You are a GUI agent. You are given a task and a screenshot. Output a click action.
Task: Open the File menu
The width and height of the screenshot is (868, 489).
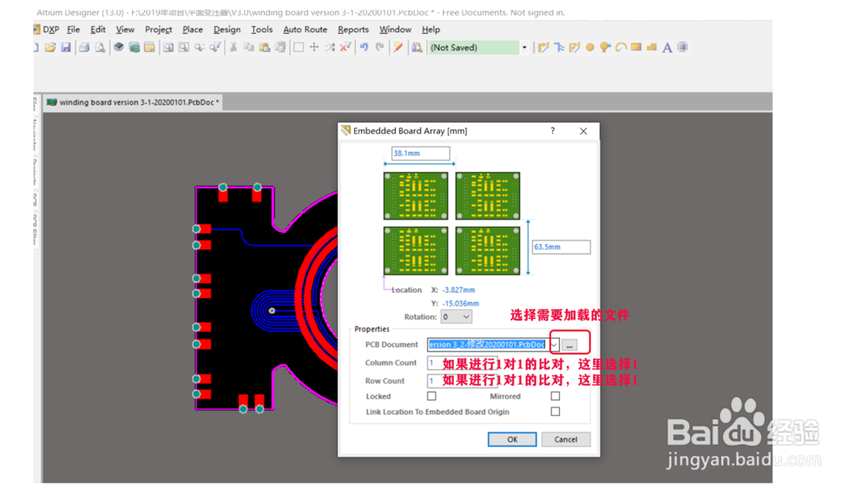(x=73, y=30)
